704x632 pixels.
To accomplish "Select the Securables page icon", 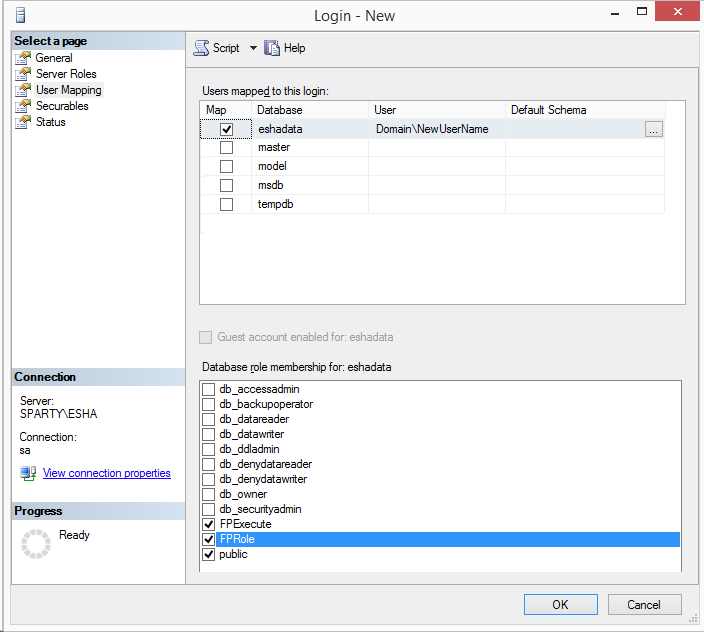I will tap(23, 106).
